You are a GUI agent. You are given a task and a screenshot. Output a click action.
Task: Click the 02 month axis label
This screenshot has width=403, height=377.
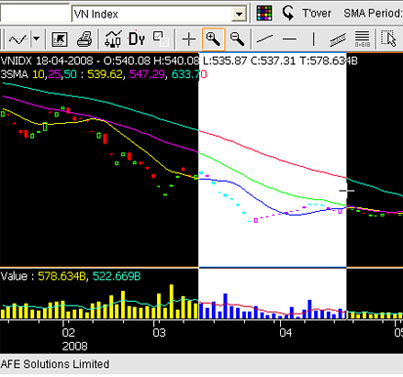click(68, 333)
